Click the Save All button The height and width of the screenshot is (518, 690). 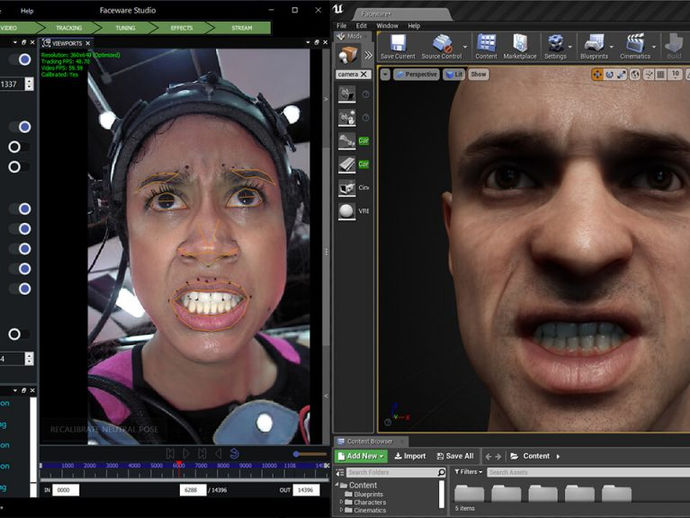coord(455,456)
